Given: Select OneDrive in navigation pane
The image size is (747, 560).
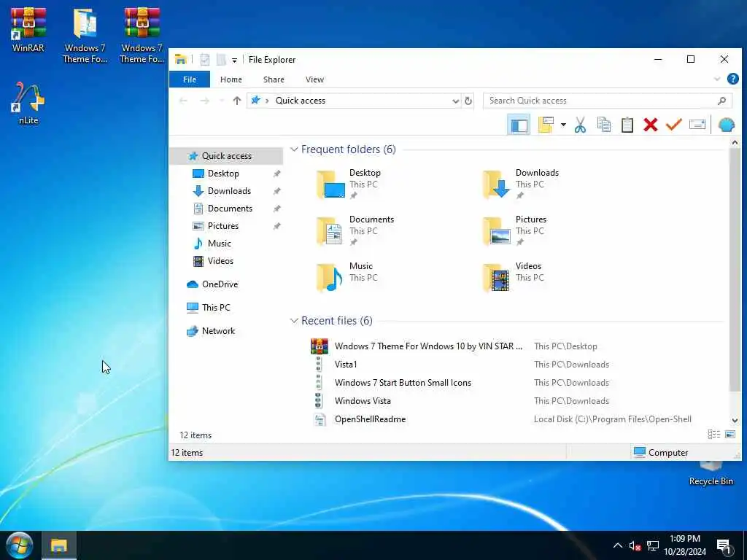Looking at the screenshot, I should (x=219, y=284).
